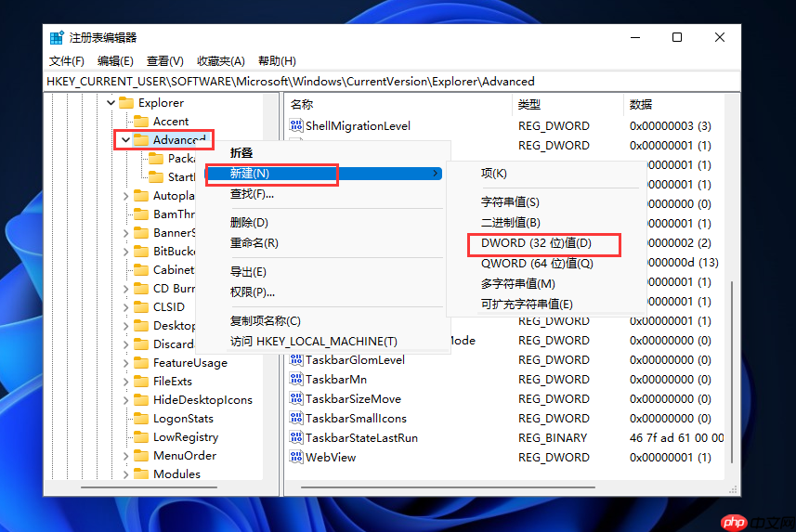The image size is (796, 532).
Task: Click the WebView value icon
Action: (x=296, y=458)
